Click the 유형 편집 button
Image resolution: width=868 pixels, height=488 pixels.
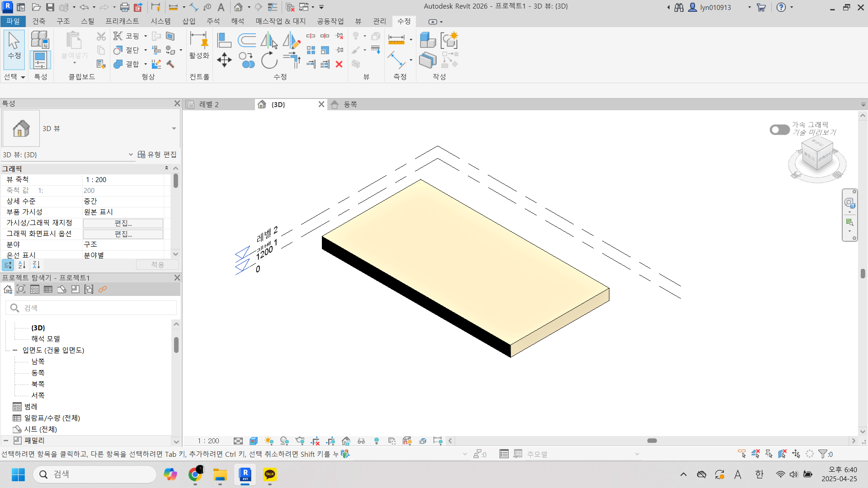157,155
